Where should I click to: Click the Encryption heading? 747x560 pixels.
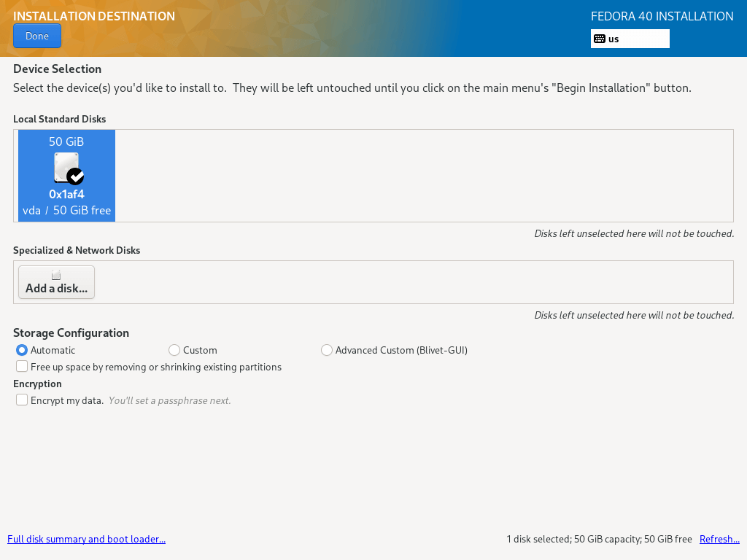click(37, 384)
